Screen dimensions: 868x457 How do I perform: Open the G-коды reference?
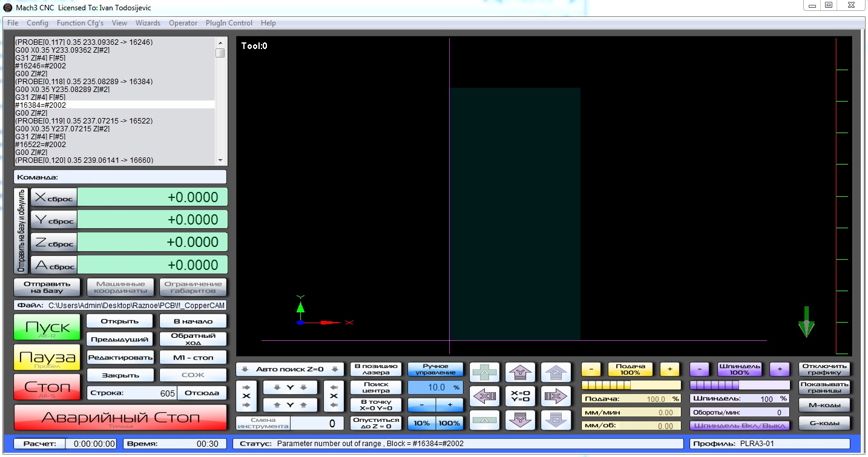tap(824, 423)
